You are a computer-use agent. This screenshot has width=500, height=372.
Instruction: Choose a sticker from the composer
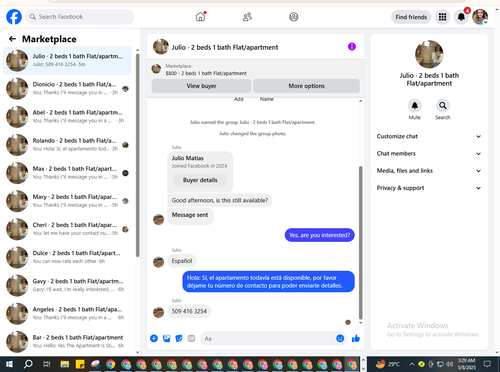tap(179, 339)
